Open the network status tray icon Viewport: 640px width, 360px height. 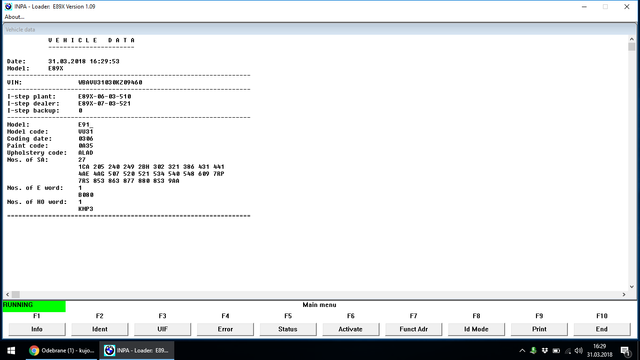click(568, 351)
